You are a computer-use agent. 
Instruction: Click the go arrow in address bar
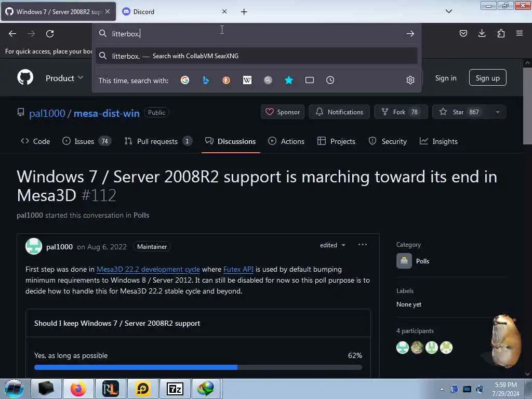tap(410, 33)
